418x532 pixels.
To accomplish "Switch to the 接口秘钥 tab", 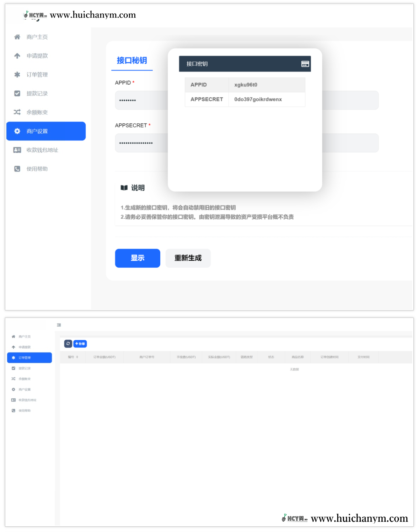I will coord(132,60).
